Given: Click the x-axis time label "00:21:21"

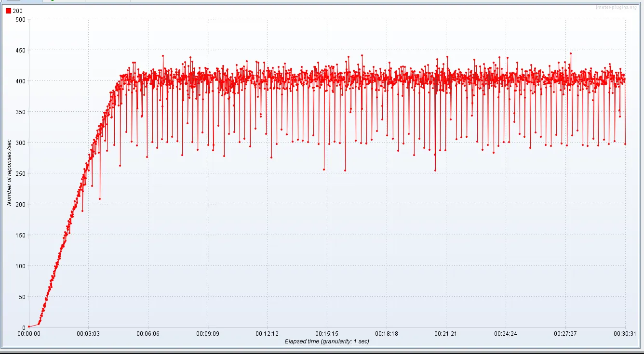Looking at the screenshot, I should click(446, 334).
